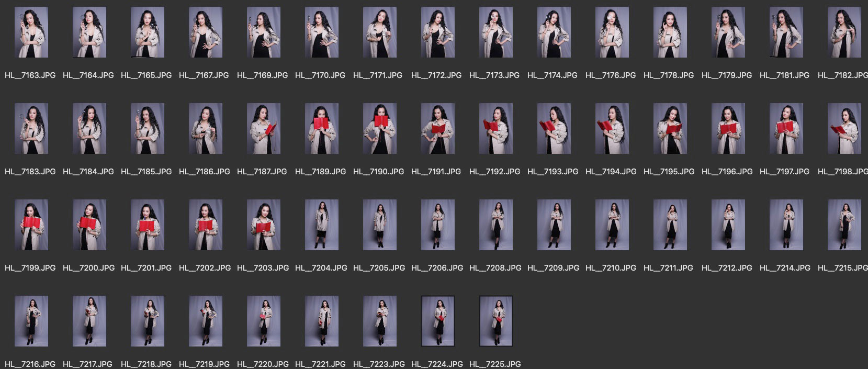Select the last photo HL__7225.JPG
This screenshot has width=868, height=369.
point(495,321)
